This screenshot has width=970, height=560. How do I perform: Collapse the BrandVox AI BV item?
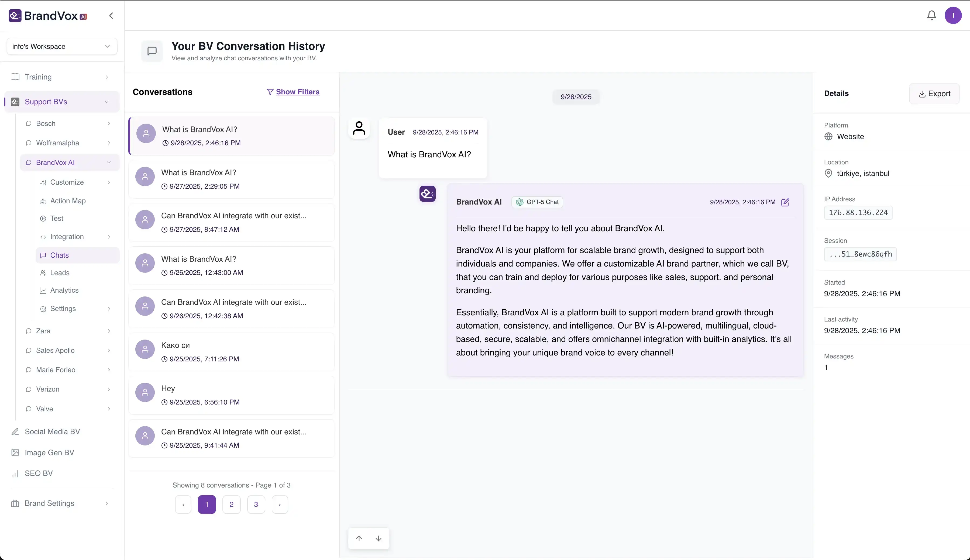coord(109,163)
